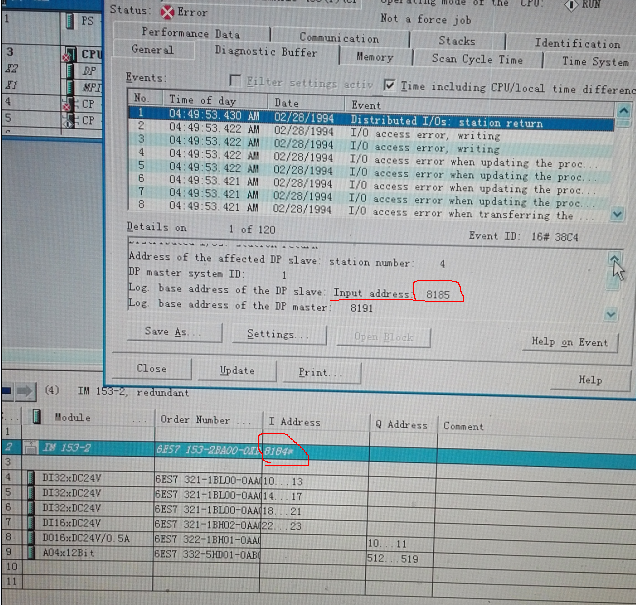Click the Save As button
This screenshot has width=636, height=605.
(x=174, y=332)
